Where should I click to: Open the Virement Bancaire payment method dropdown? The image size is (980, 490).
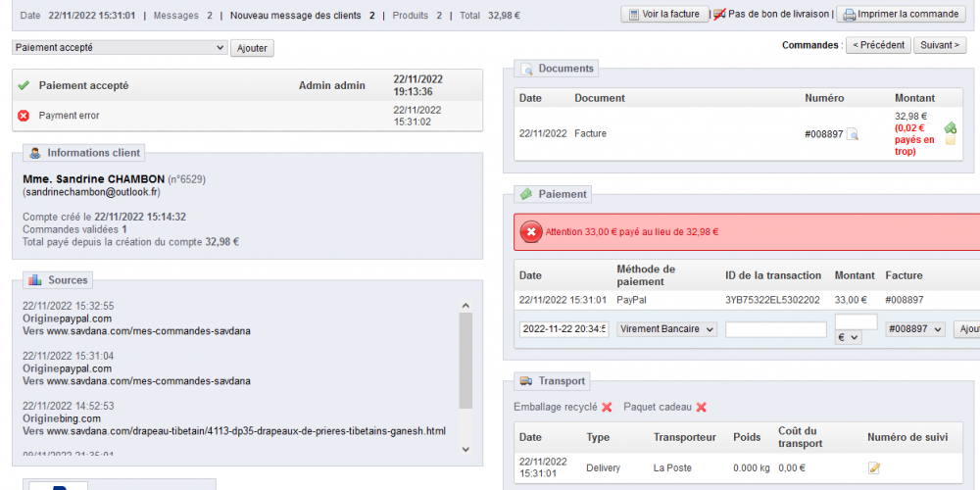[x=666, y=329]
